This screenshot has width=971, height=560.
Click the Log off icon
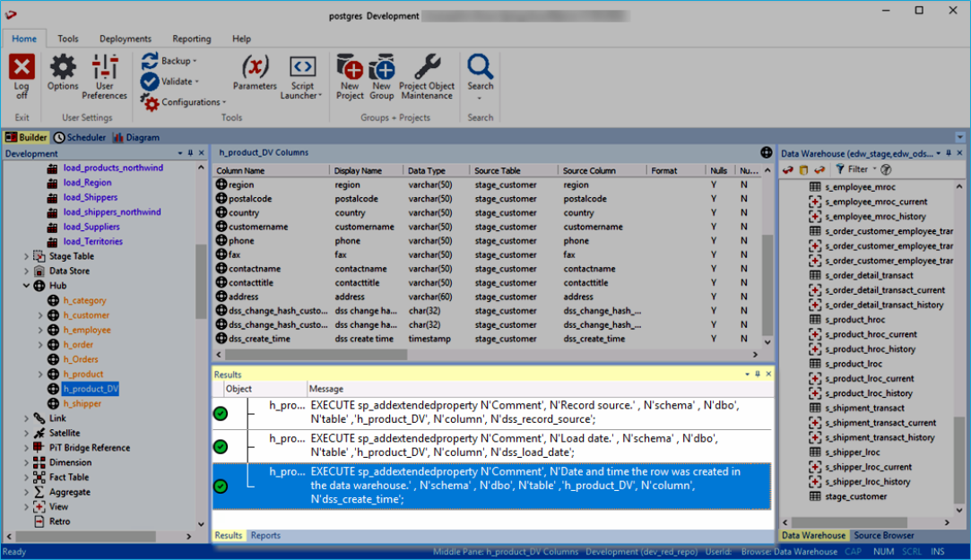22,68
